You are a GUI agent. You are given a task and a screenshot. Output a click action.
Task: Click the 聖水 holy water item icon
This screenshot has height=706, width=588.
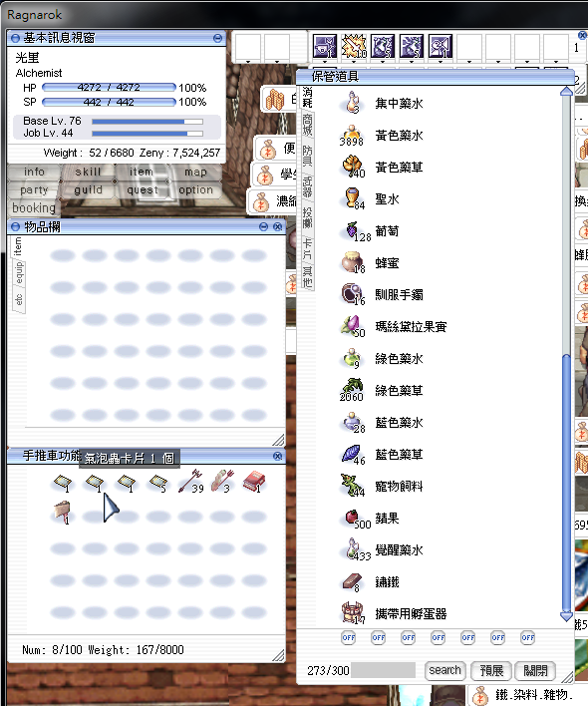tap(353, 198)
